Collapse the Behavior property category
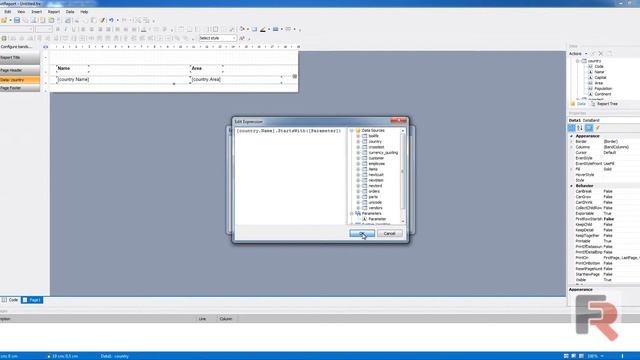The width and height of the screenshot is (640, 360). click(x=571, y=186)
